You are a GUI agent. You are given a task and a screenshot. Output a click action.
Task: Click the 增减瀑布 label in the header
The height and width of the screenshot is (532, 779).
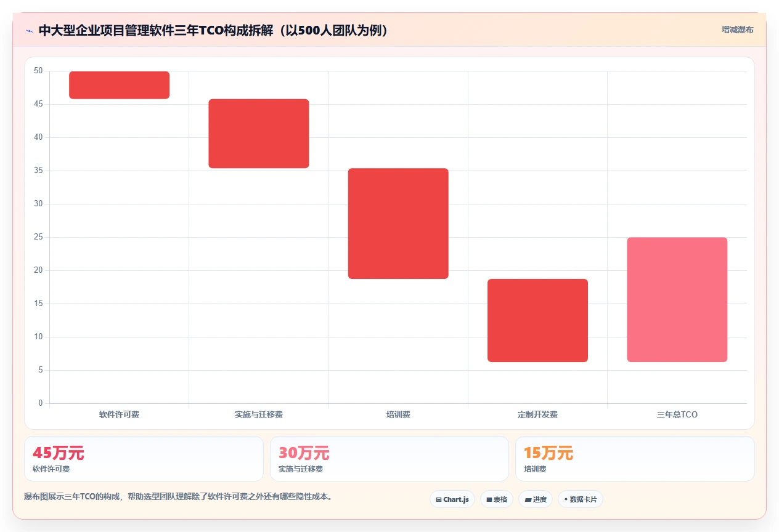click(x=738, y=30)
